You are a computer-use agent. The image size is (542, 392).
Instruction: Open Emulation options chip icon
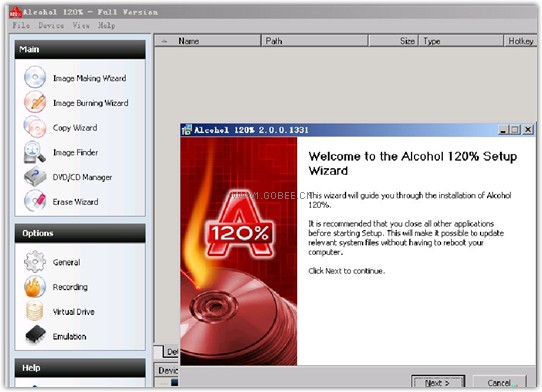(35, 335)
